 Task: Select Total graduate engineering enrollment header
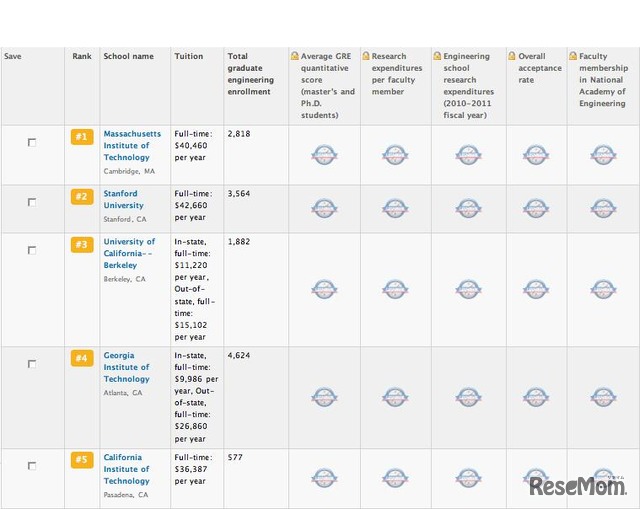coord(251,74)
